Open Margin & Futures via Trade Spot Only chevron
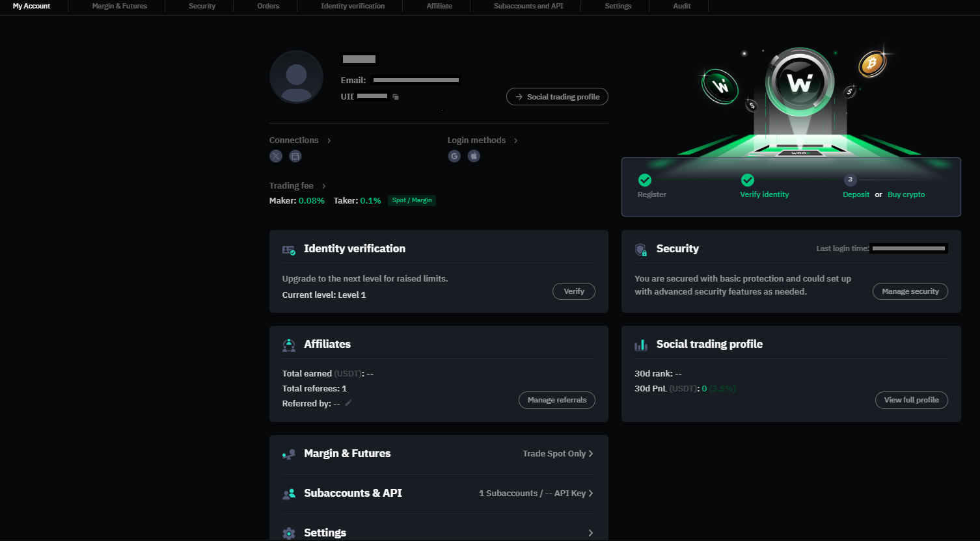This screenshot has width=980, height=541. (590, 454)
